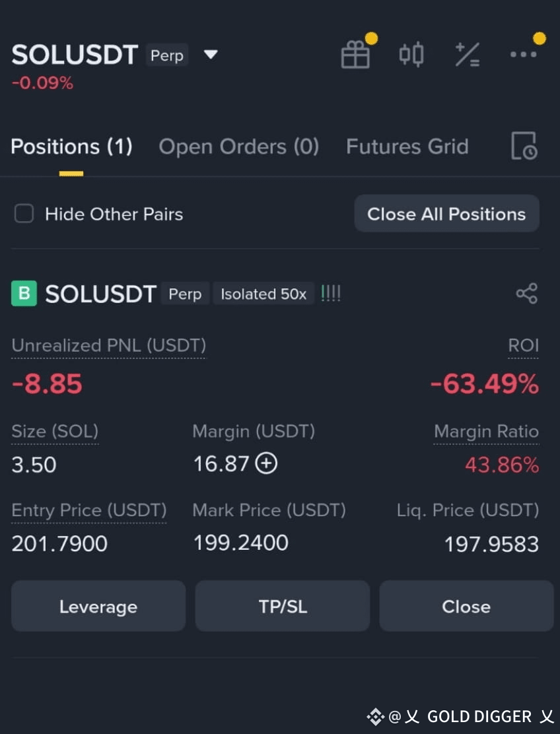Open the candlestick chart icon
Image resolution: width=560 pixels, height=734 pixels.
click(x=411, y=54)
